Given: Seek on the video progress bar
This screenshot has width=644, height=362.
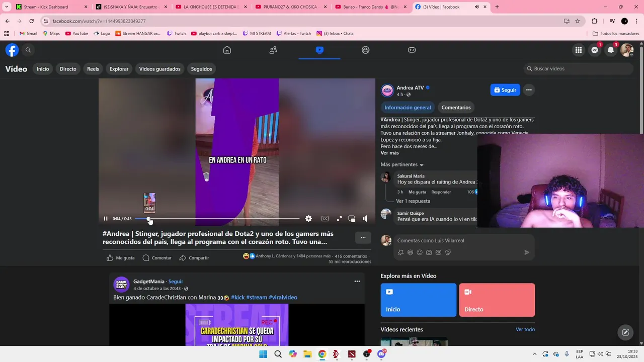Looking at the screenshot, I should coord(217,219).
